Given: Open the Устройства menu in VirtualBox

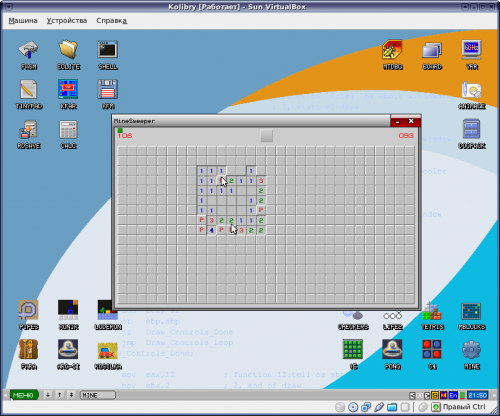Looking at the screenshot, I should tap(67, 21).
